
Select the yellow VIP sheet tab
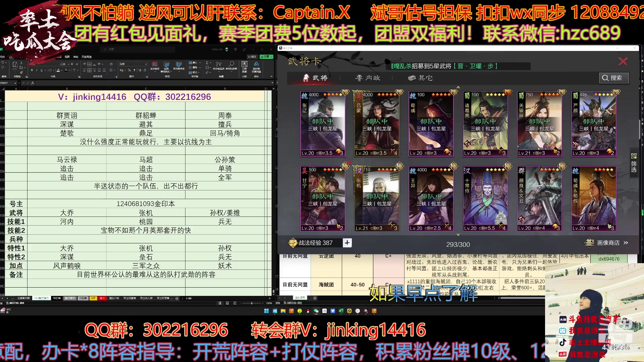[93, 298]
